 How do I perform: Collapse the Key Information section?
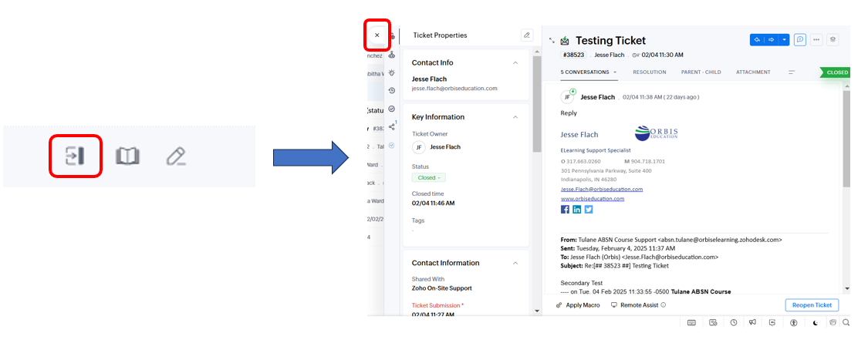tap(515, 117)
